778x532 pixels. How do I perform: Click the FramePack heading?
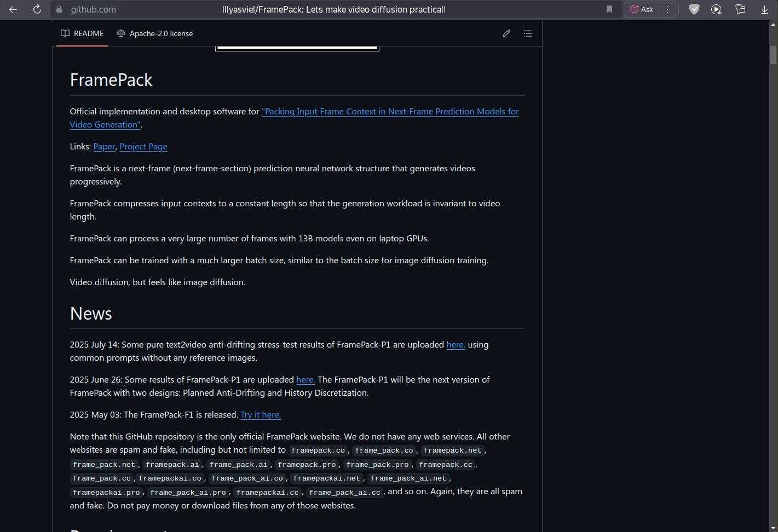pyautogui.click(x=111, y=80)
